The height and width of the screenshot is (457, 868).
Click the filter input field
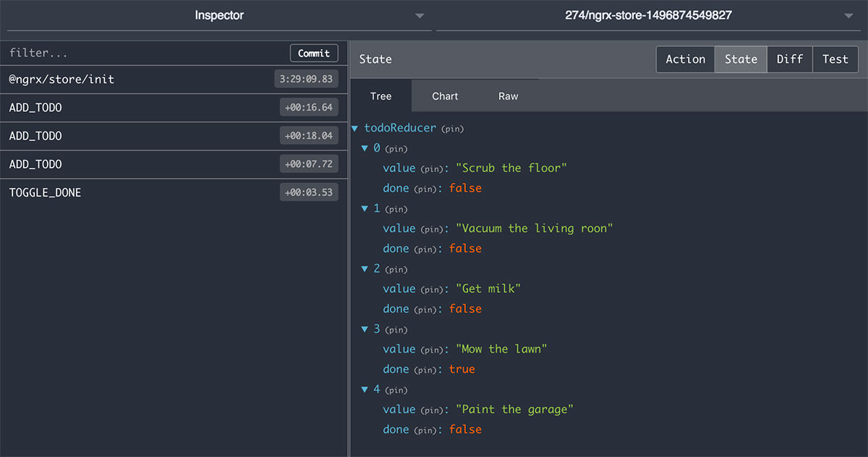[109, 52]
